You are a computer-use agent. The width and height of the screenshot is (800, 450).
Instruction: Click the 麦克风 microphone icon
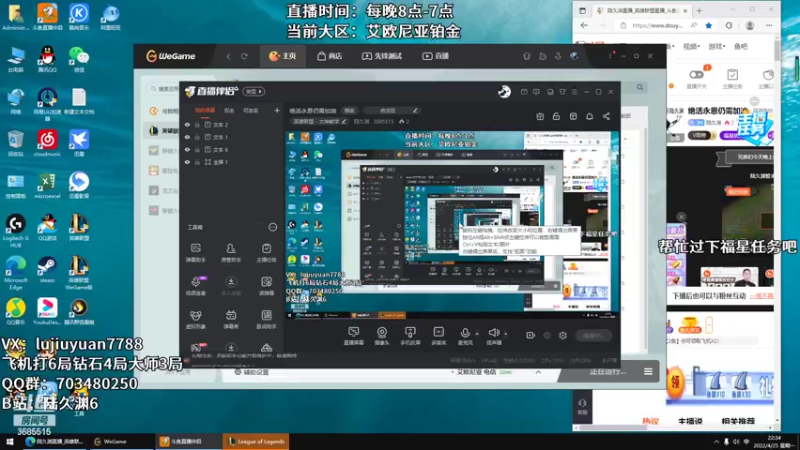click(x=465, y=335)
